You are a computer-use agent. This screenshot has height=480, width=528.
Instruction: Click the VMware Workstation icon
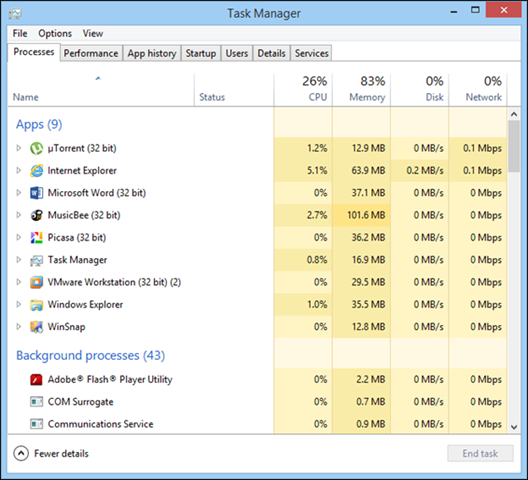point(36,282)
